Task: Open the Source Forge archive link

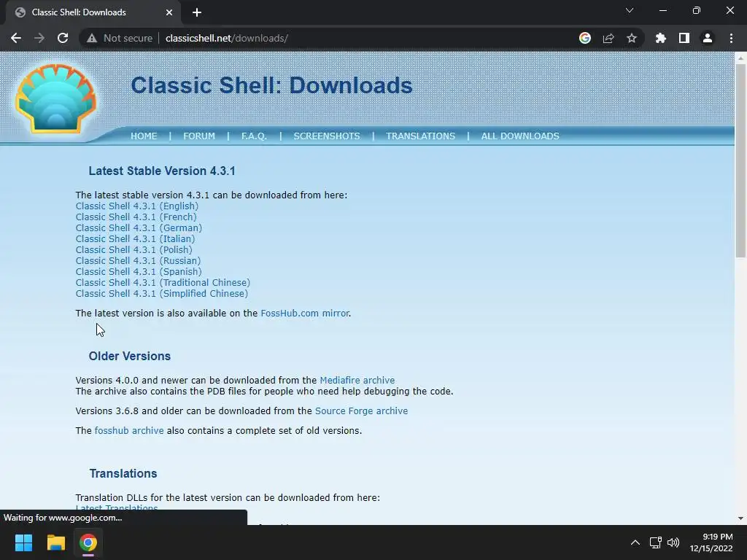Action: coord(361,411)
